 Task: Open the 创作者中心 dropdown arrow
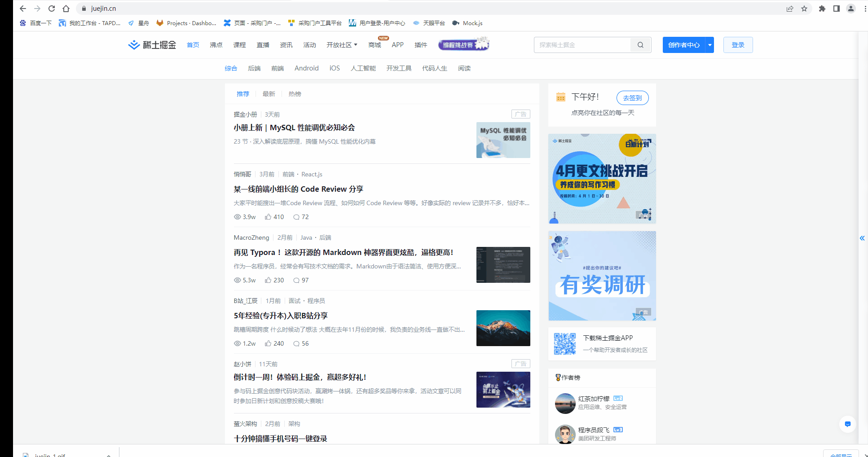[709, 45]
